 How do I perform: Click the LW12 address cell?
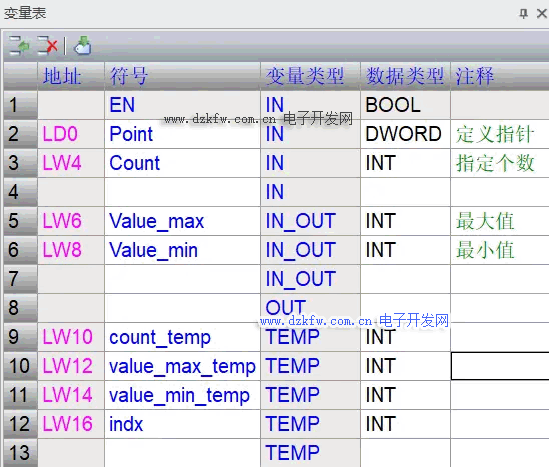pos(71,366)
